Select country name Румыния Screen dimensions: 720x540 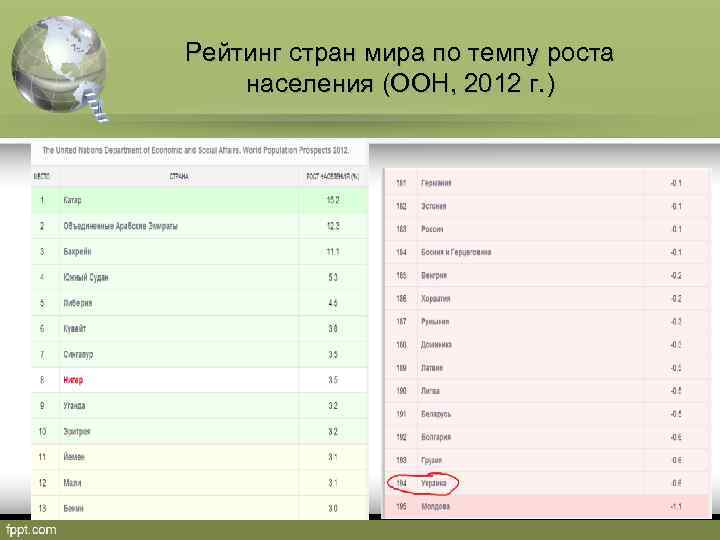point(435,321)
